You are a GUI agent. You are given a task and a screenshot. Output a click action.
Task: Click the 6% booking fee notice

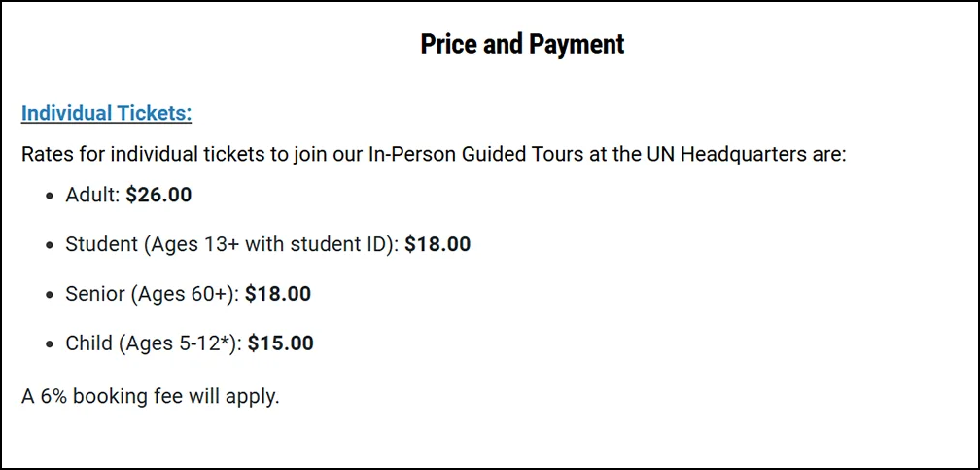pyautogui.click(x=150, y=396)
